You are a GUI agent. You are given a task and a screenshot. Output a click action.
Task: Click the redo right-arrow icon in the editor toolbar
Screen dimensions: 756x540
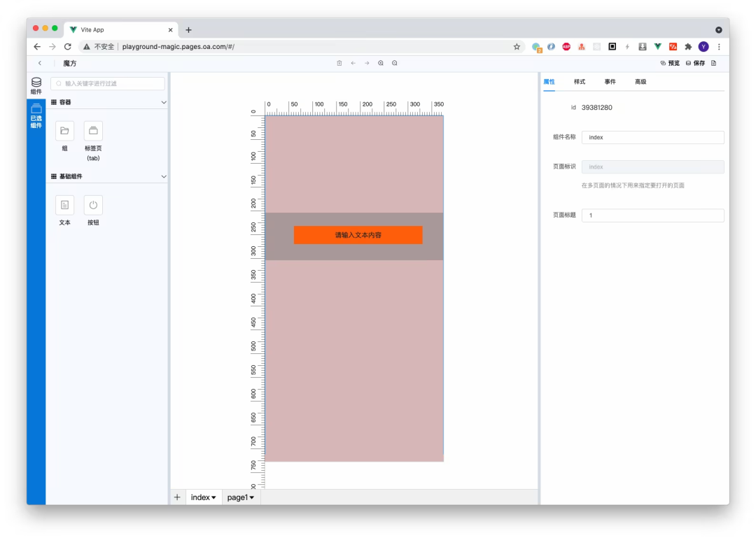click(367, 63)
